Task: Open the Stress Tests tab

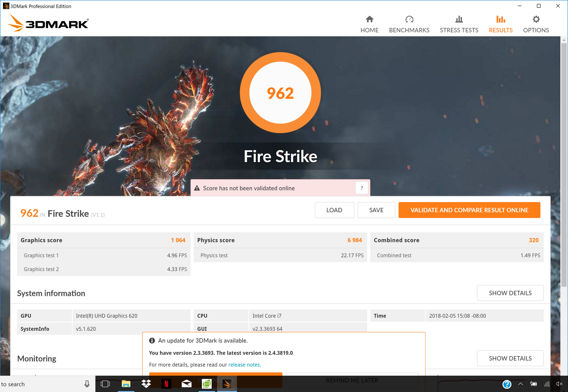Action: [x=459, y=24]
